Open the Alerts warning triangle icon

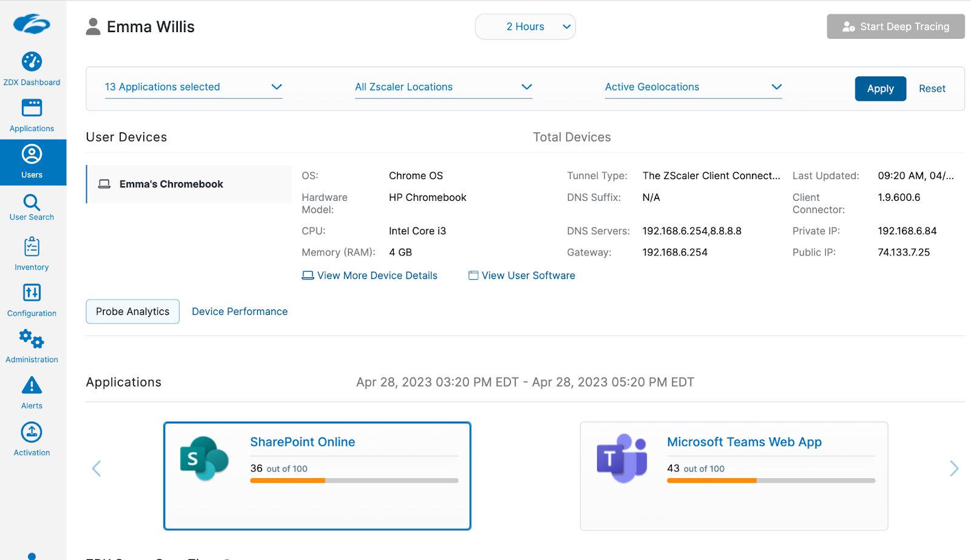pos(32,386)
